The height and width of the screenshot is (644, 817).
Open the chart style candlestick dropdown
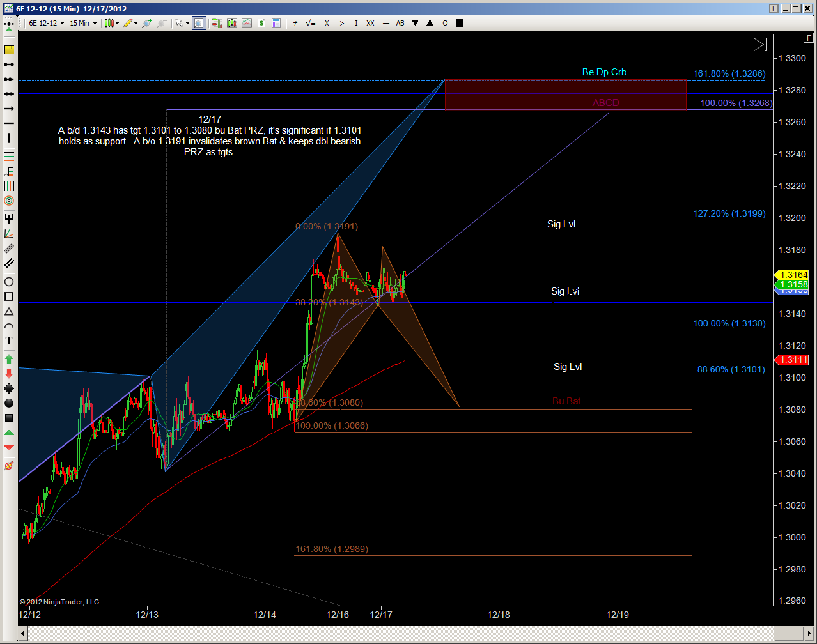point(111,23)
